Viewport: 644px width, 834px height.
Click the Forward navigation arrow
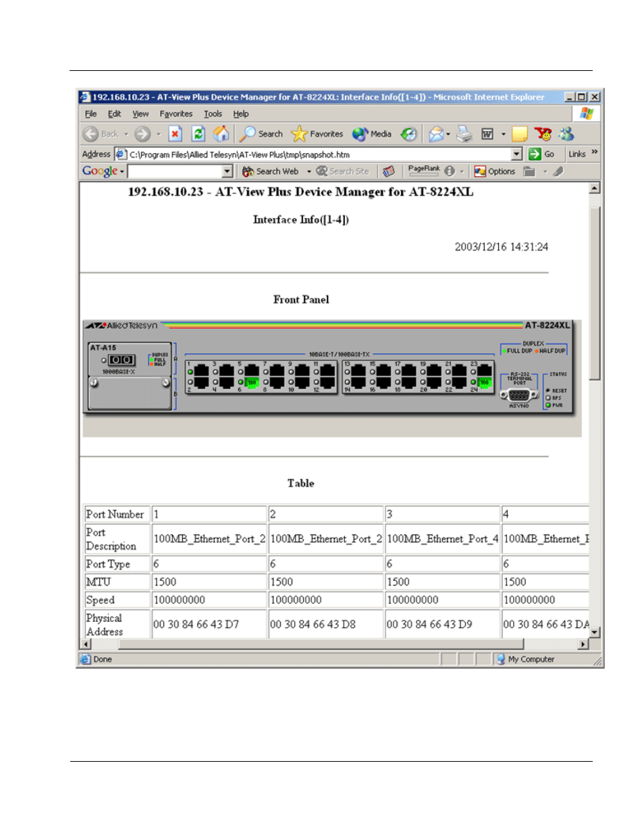pos(142,134)
